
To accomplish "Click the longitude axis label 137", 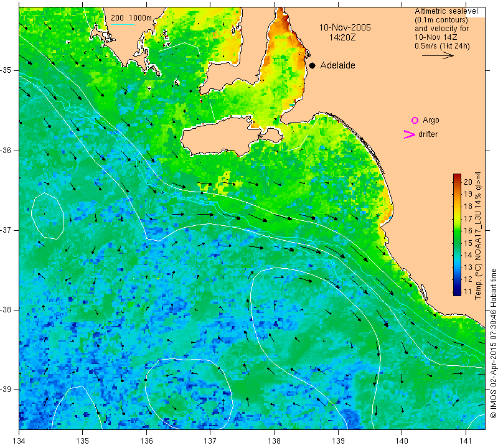I will pyautogui.click(x=210, y=441).
